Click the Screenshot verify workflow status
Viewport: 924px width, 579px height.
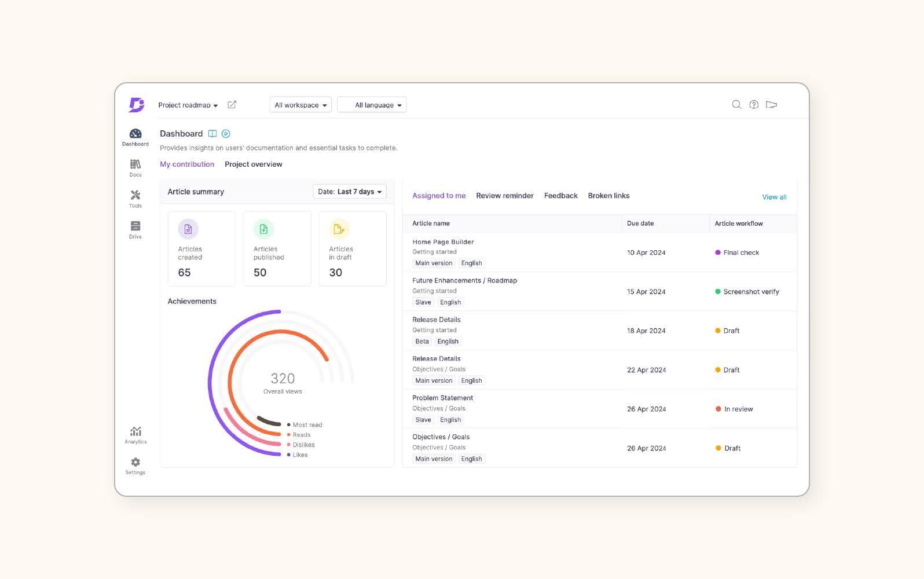[x=747, y=292]
